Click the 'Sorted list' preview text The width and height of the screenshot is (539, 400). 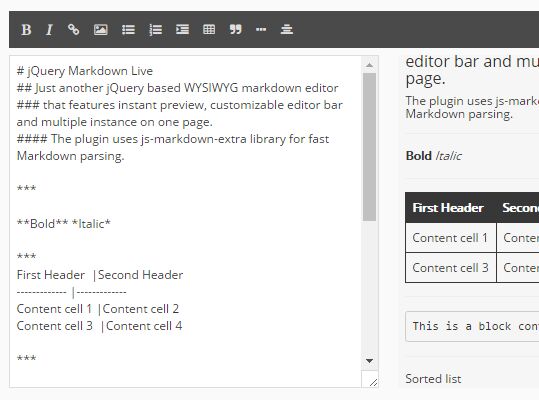[433, 379]
